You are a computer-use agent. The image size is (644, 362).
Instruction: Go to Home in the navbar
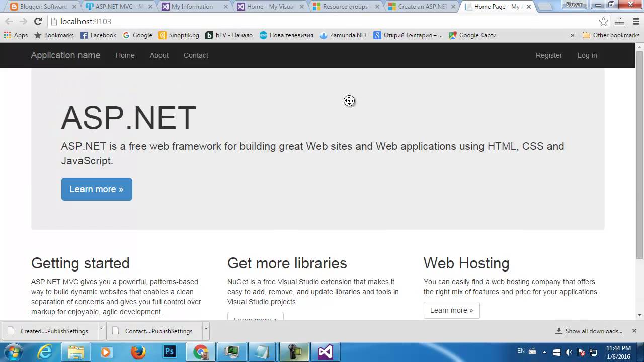pyautogui.click(x=125, y=55)
